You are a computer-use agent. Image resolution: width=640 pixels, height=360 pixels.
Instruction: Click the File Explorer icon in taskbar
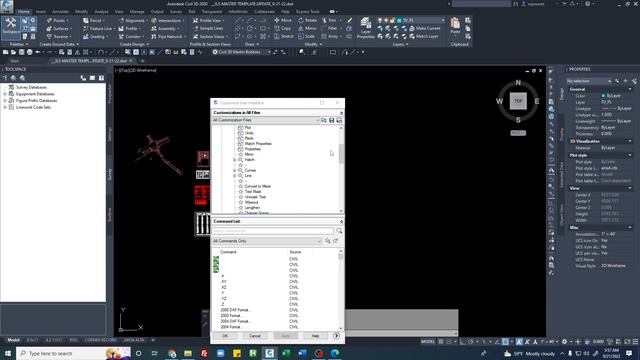point(188,353)
